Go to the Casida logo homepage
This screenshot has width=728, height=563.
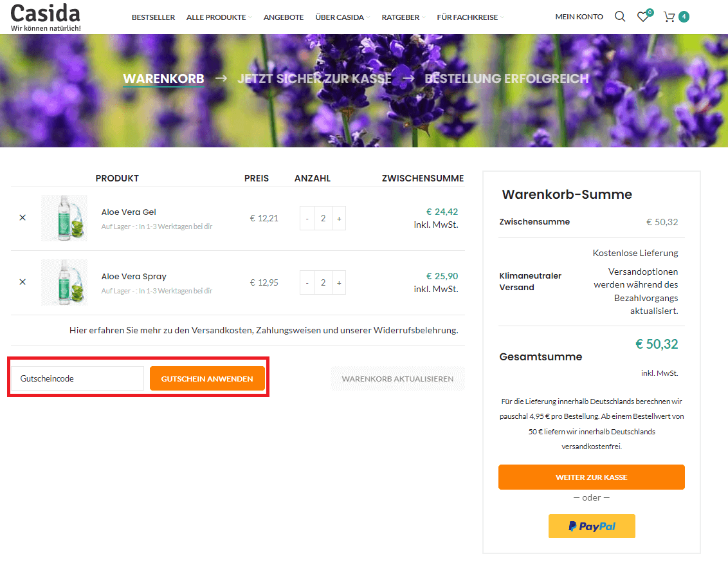pyautogui.click(x=46, y=17)
